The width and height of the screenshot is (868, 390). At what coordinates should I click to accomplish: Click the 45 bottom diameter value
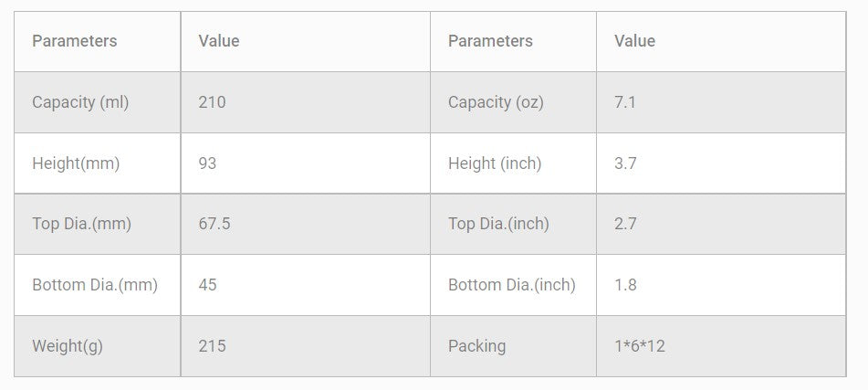207,285
